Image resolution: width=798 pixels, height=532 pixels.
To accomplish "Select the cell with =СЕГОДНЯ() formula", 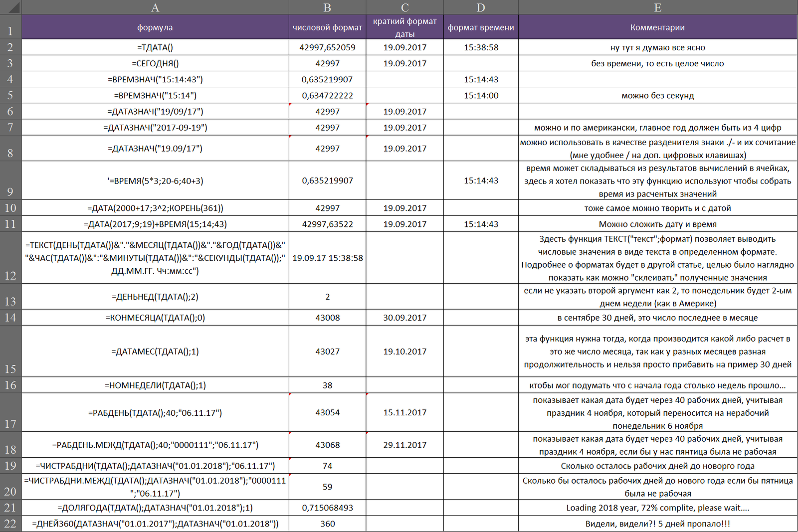I will click(x=155, y=63).
